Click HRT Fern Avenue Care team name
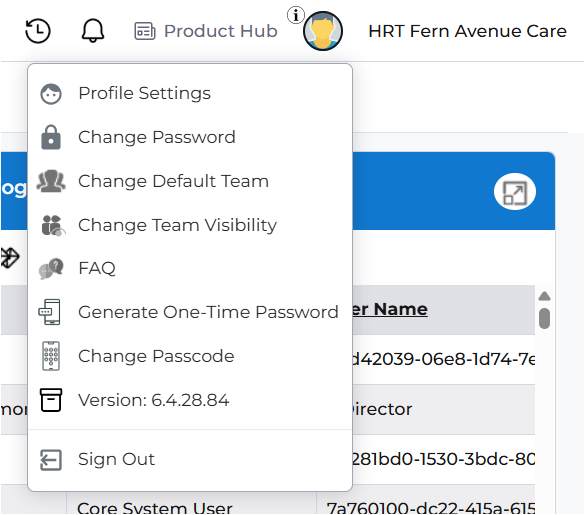The width and height of the screenshot is (585, 515). pos(467,31)
